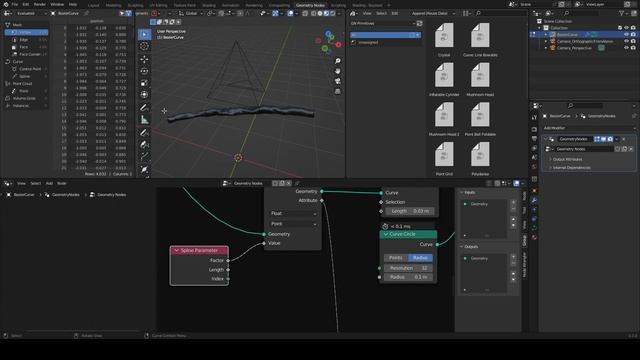Viewport: 640px width, 360px height.
Task: Open the Window menu
Action: point(57,4)
